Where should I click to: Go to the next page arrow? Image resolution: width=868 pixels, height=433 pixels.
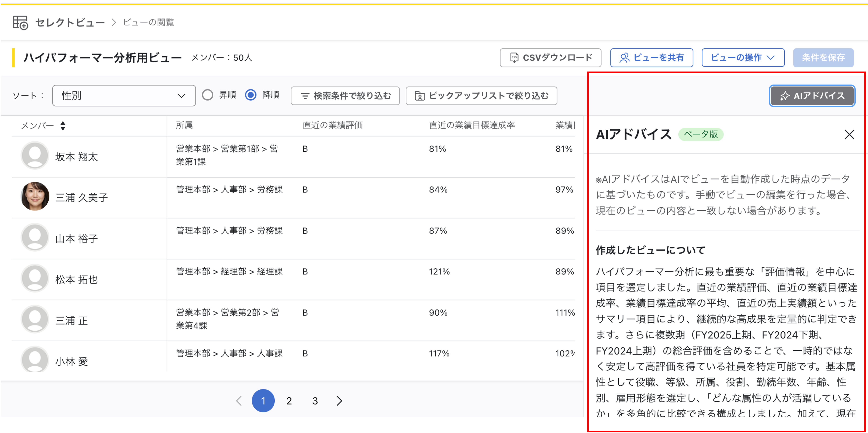pos(339,401)
